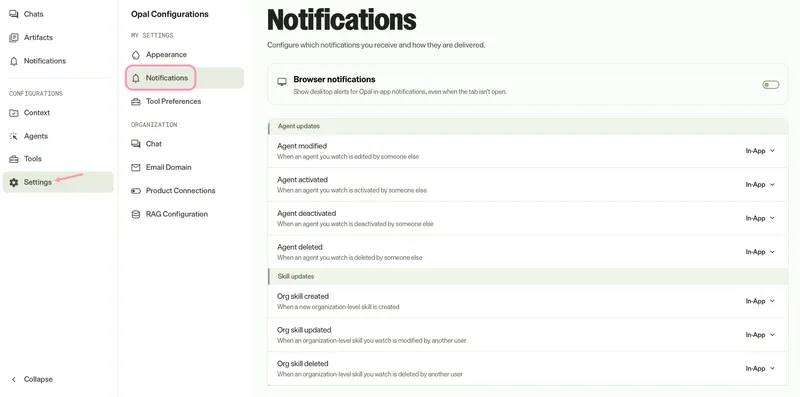Select the Context folder icon

[x=14, y=113]
